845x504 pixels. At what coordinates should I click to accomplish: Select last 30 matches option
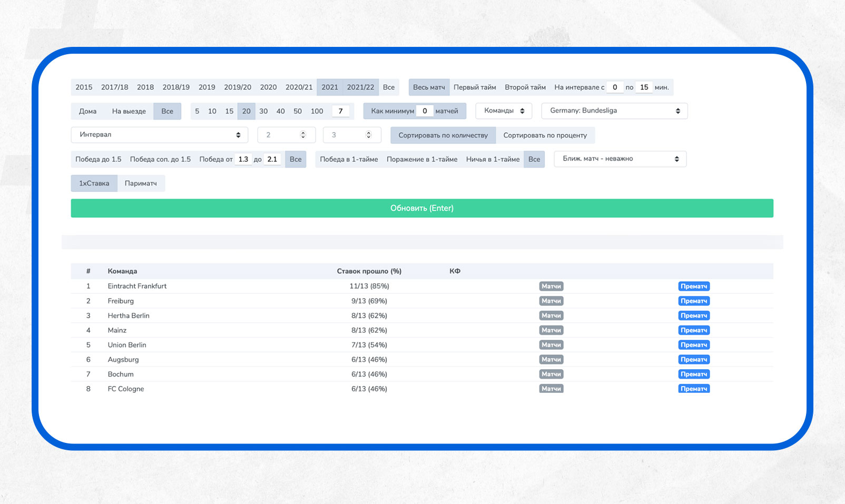(x=263, y=111)
